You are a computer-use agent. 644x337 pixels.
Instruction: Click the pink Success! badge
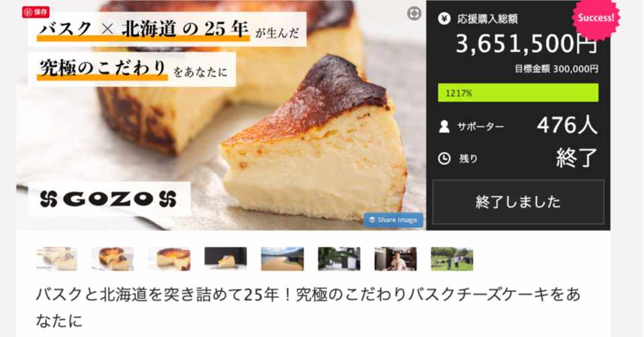[x=596, y=18]
